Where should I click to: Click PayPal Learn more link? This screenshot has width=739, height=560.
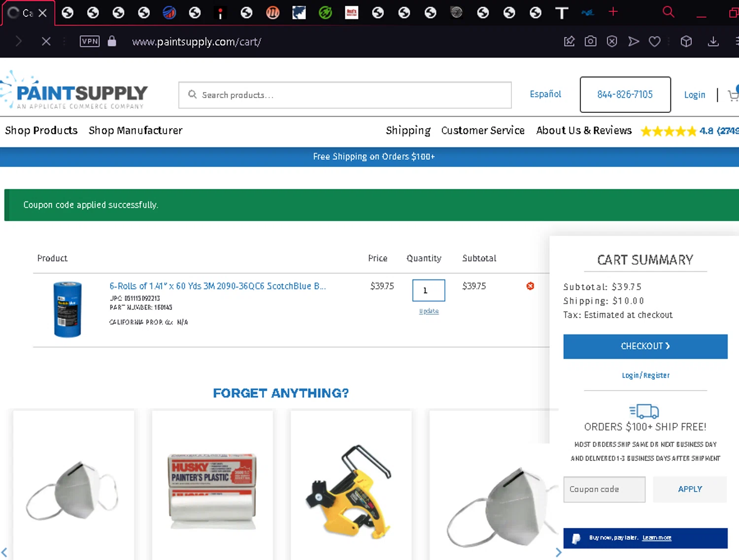(x=657, y=538)
